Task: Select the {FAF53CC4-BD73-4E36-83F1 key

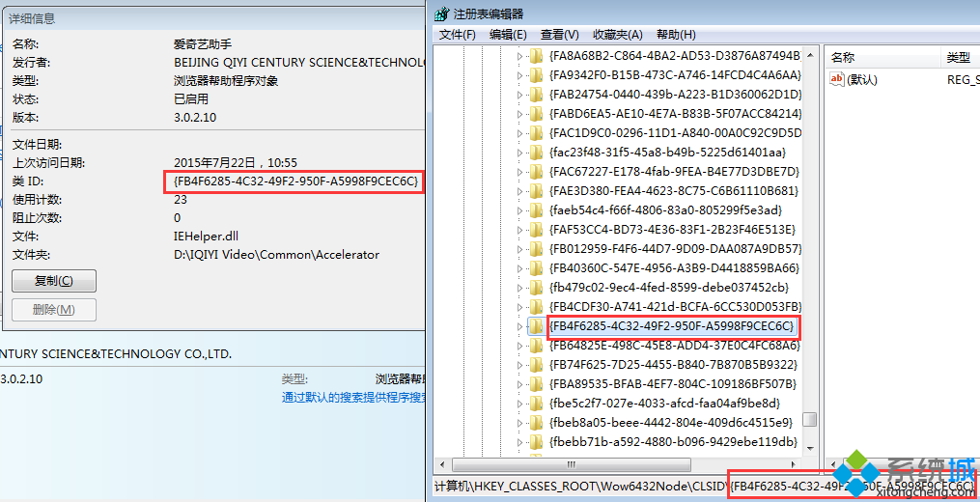Action: (x=673, y=230)
